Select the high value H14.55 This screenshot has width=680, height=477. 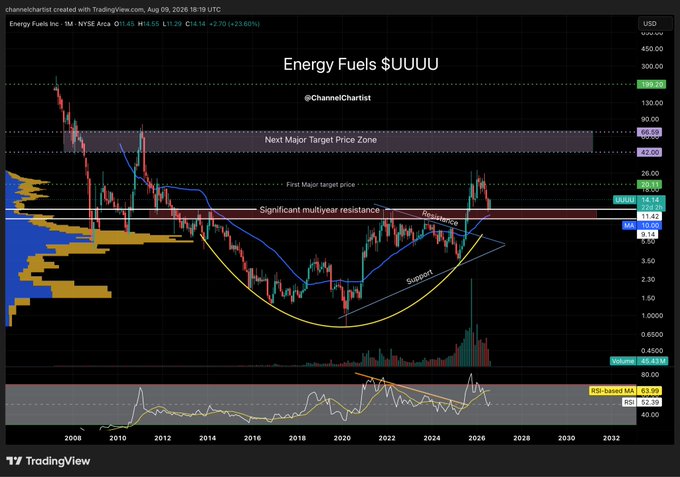(148, 24)
